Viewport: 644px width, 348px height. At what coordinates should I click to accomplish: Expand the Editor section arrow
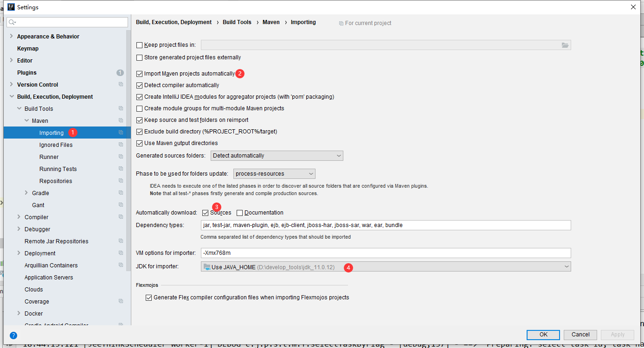[x=11, y=60]
